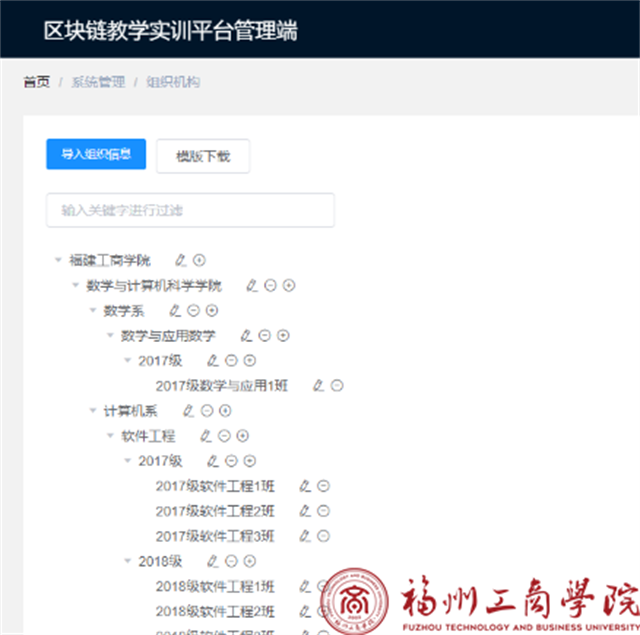Screen dimensions: 640x635
Task: Click minus icon for 2017级软件工程1班
Action: pos(324,486)
